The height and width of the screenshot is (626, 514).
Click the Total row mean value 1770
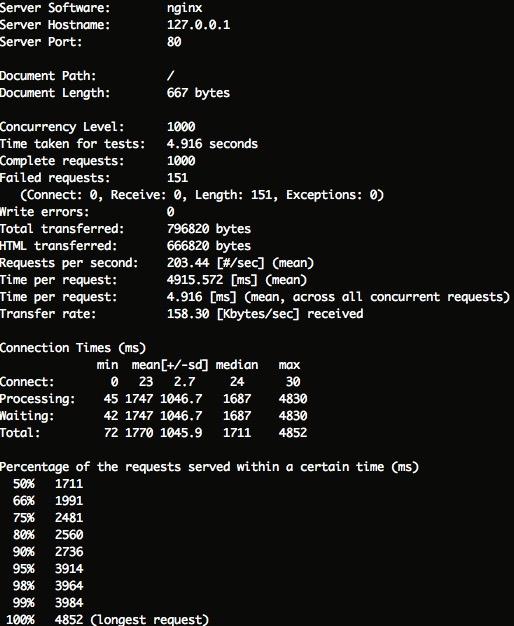(139, 433)
